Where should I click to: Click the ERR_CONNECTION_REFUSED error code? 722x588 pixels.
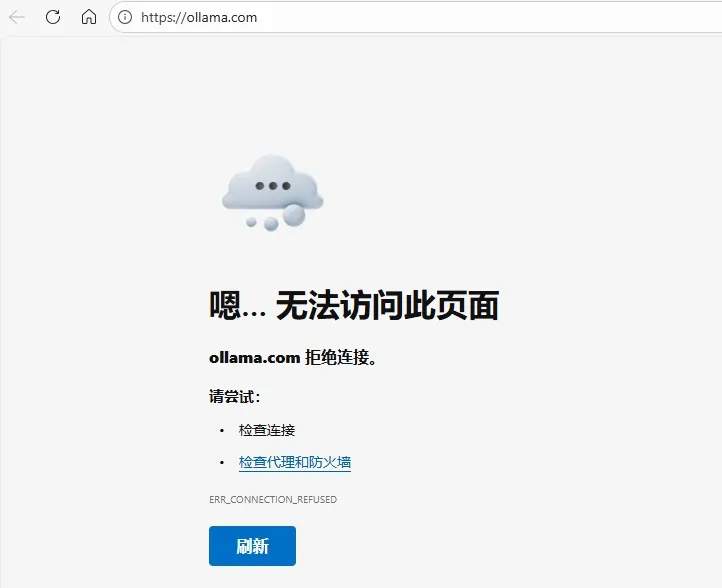(273, 500)
